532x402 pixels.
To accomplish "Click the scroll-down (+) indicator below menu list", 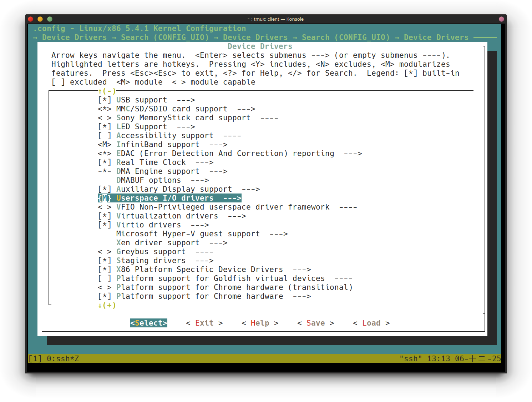I will (x=107, y=305).
